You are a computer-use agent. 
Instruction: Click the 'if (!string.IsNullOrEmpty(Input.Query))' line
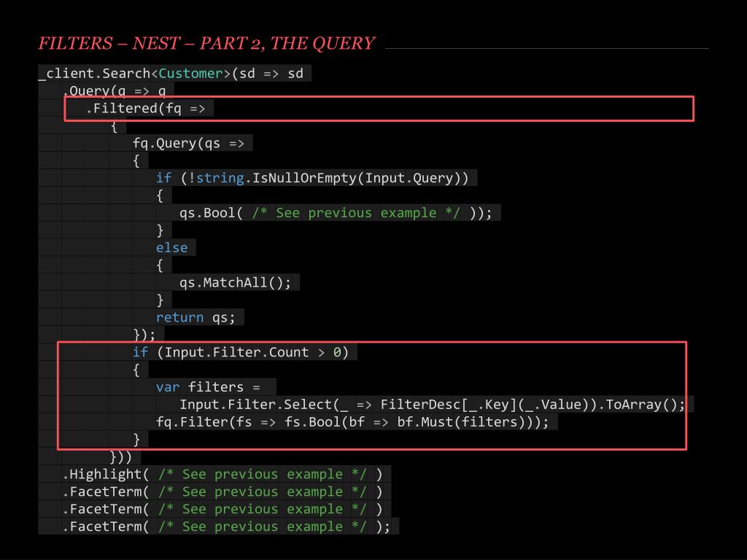314,177
